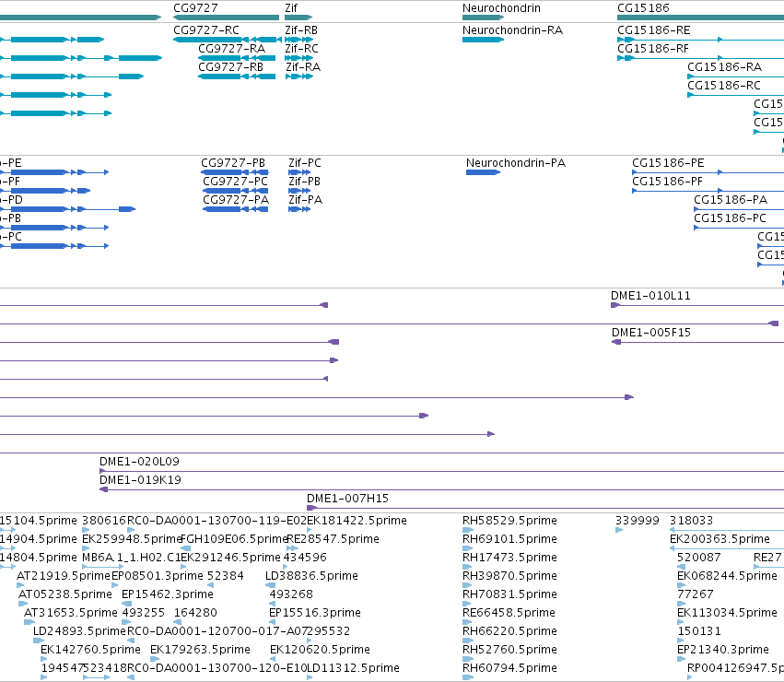Screen dimensions: 784x682
Task: Click the CG15186 gene label
Action: 643,8
